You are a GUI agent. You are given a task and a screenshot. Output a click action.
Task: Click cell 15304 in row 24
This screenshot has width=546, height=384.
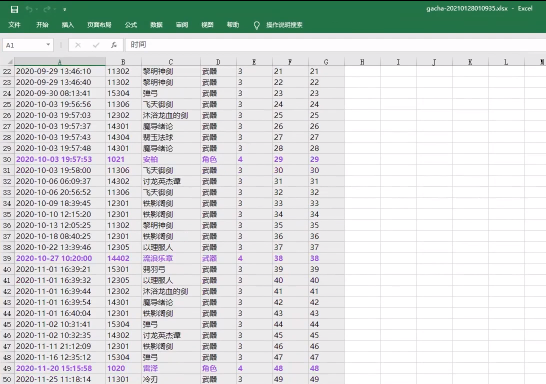click(x=123, y=93)
